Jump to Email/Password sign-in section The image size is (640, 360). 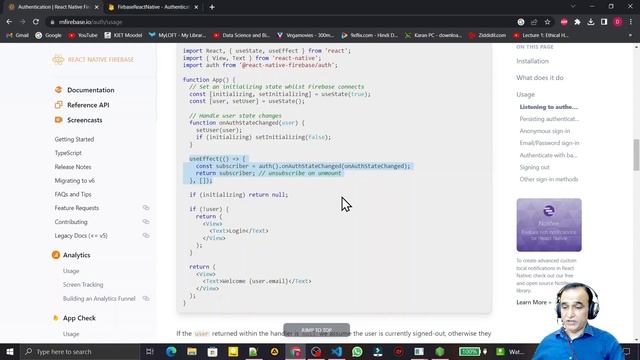(549, 143)
